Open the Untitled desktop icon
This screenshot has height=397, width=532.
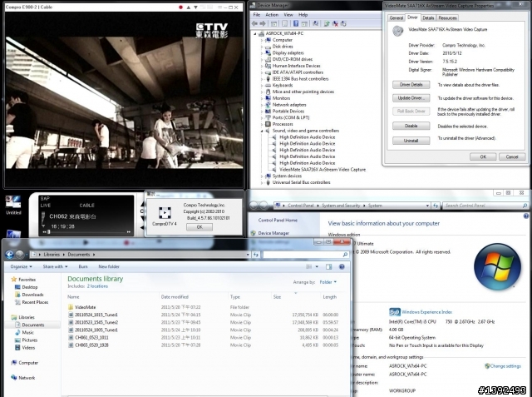pos(13,205)
